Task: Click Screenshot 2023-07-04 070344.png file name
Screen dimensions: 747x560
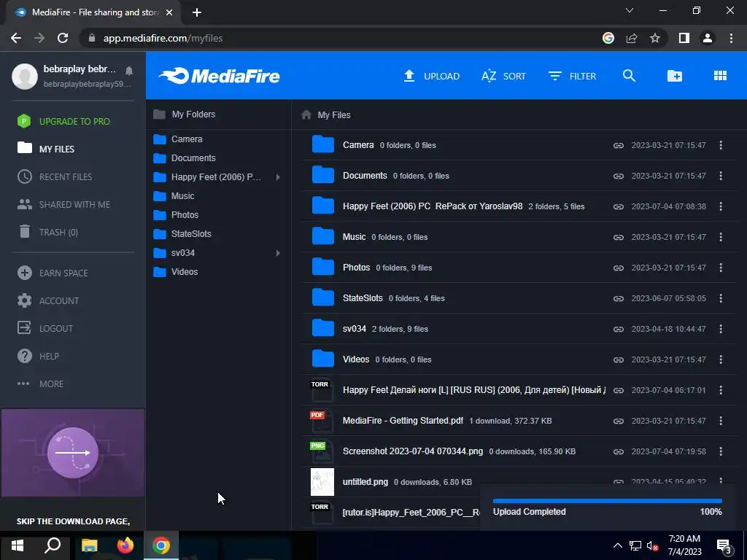Action: click(413, 451)
